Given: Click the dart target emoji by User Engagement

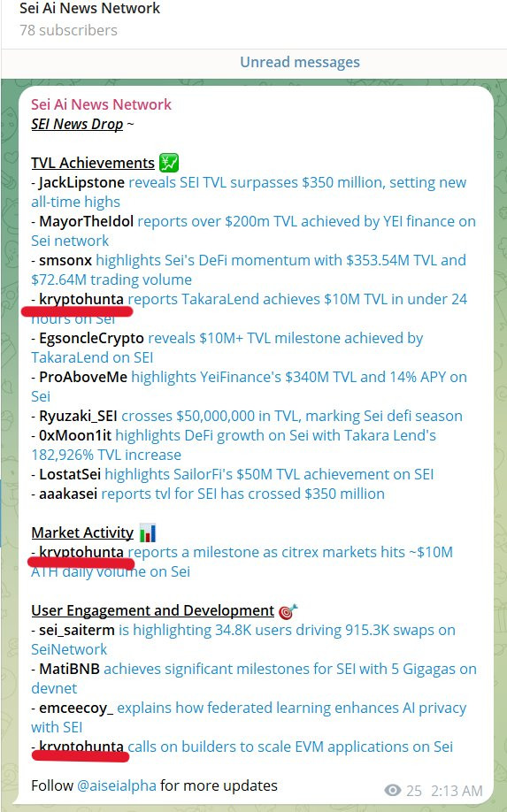Looking at the screenshot, I should point(288,610).
